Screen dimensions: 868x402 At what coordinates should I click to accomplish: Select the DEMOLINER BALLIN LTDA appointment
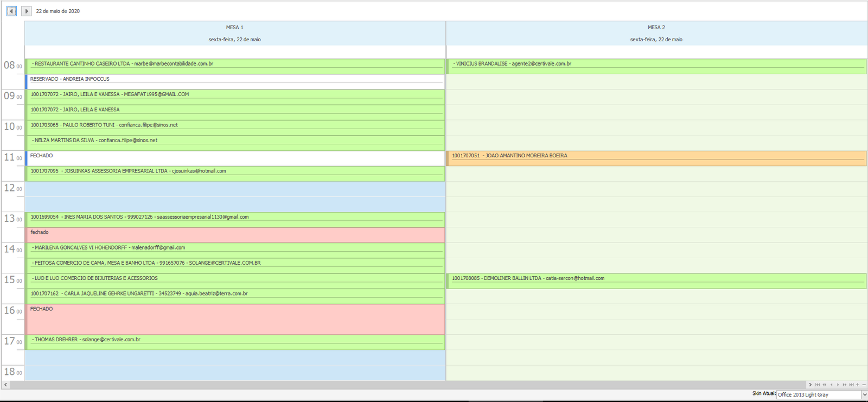click(656, 280)
